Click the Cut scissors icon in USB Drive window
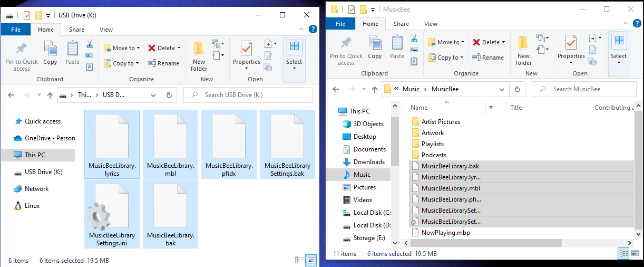Screen dimensions: 644x267 click(x=89, y=44)
